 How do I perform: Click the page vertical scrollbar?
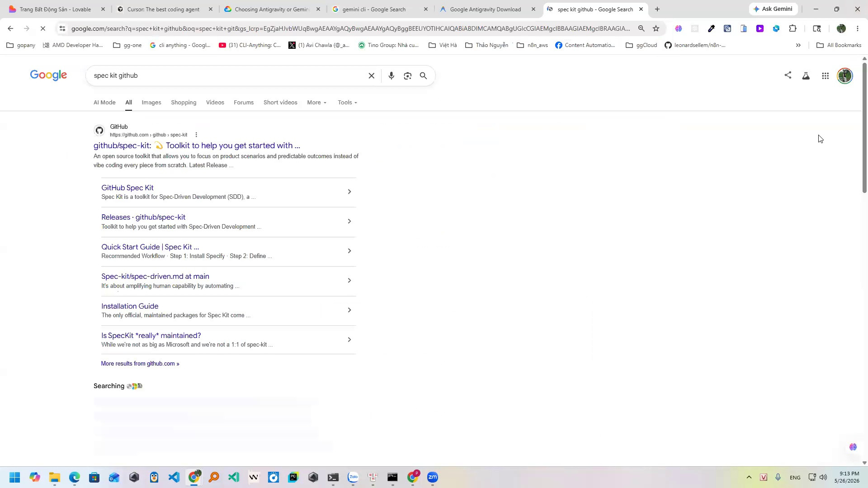coord(864,129)
